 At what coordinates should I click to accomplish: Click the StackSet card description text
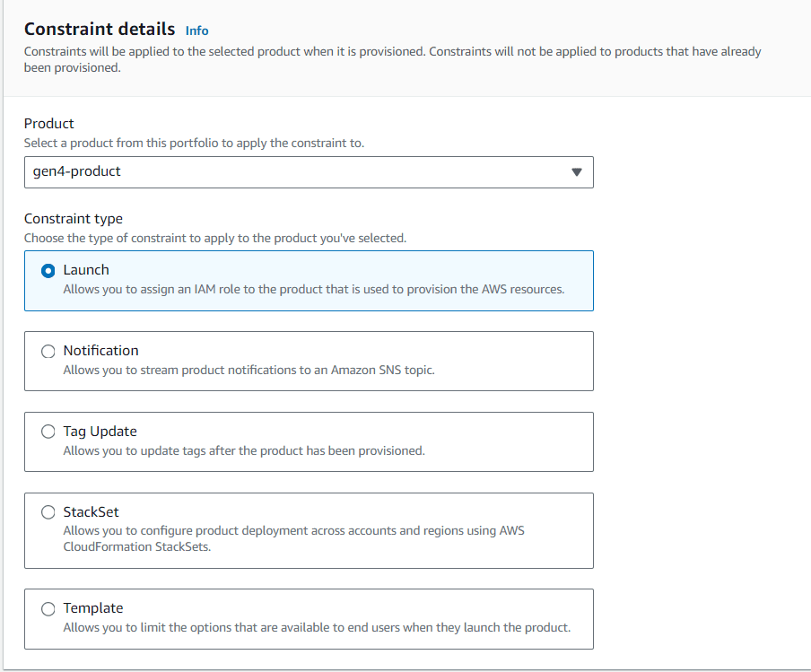[x=293, y=538]
